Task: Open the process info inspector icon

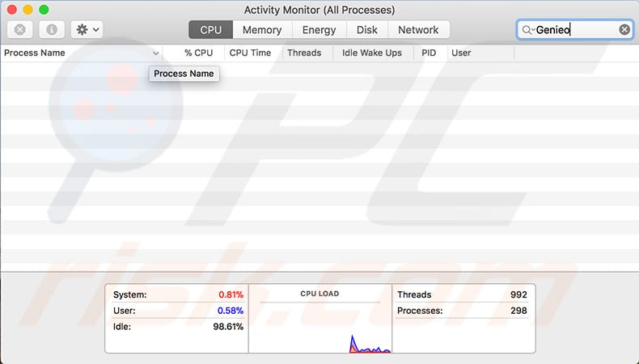Action: pyautogui.click(x=51, y=30)
